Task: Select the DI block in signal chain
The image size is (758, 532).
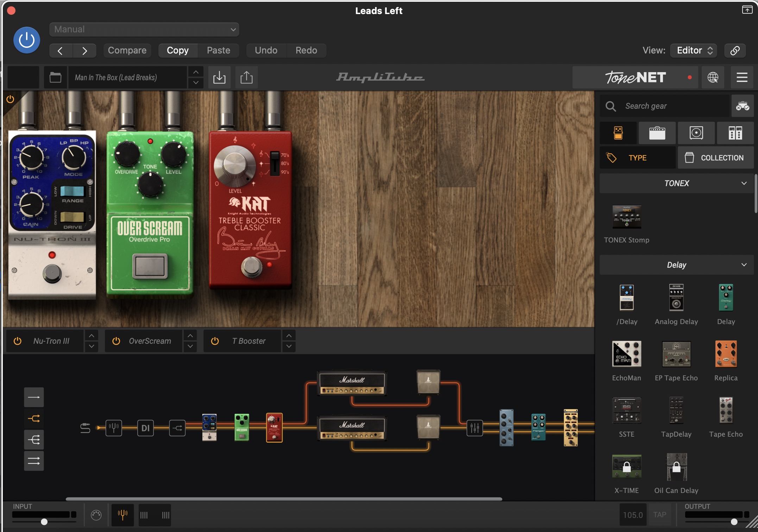Action: pyautogui.click(x=145, y=428)
